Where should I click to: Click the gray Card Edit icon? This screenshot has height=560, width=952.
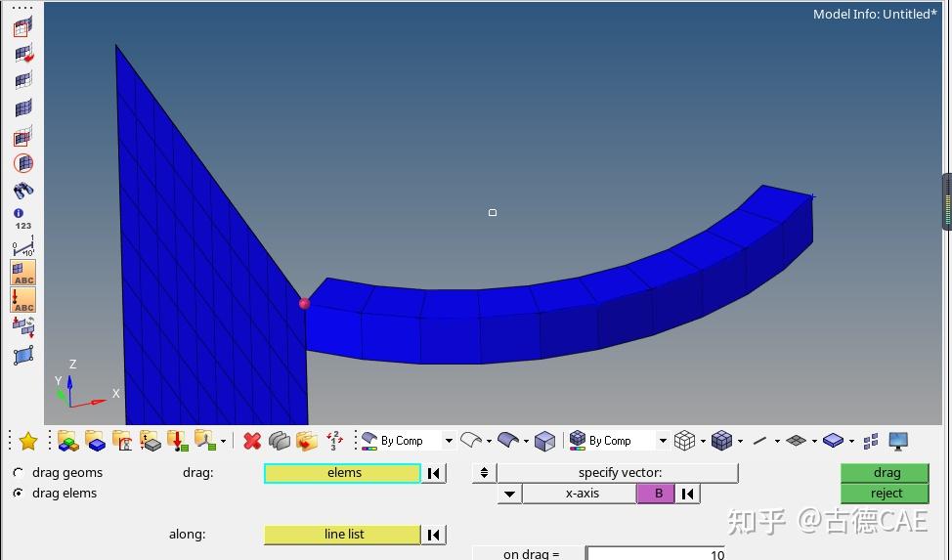tap(280, 441)
